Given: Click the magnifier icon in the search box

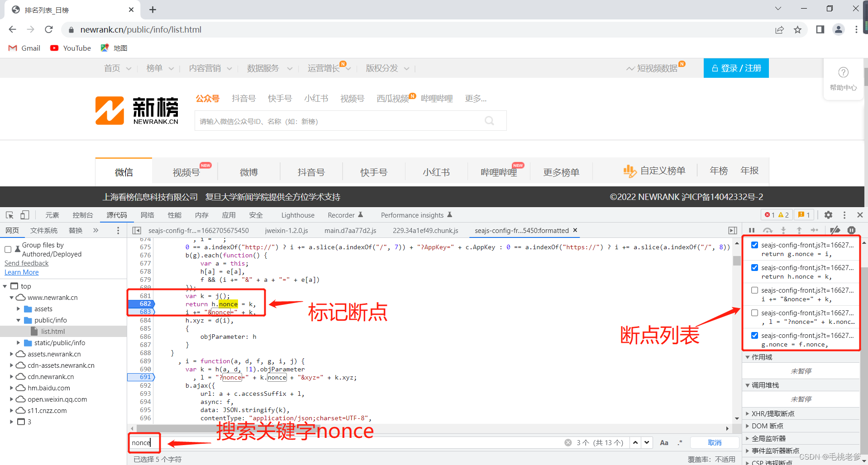Looking at the screenshot, I should (489, 121).
